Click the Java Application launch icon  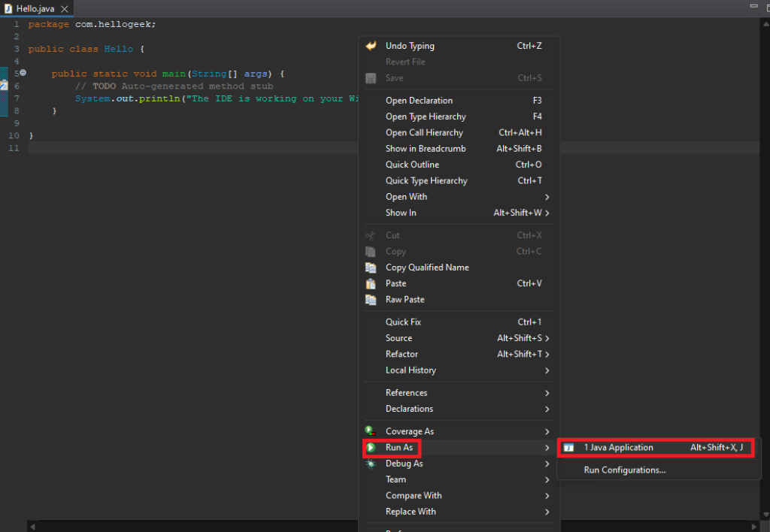point(568,448)
